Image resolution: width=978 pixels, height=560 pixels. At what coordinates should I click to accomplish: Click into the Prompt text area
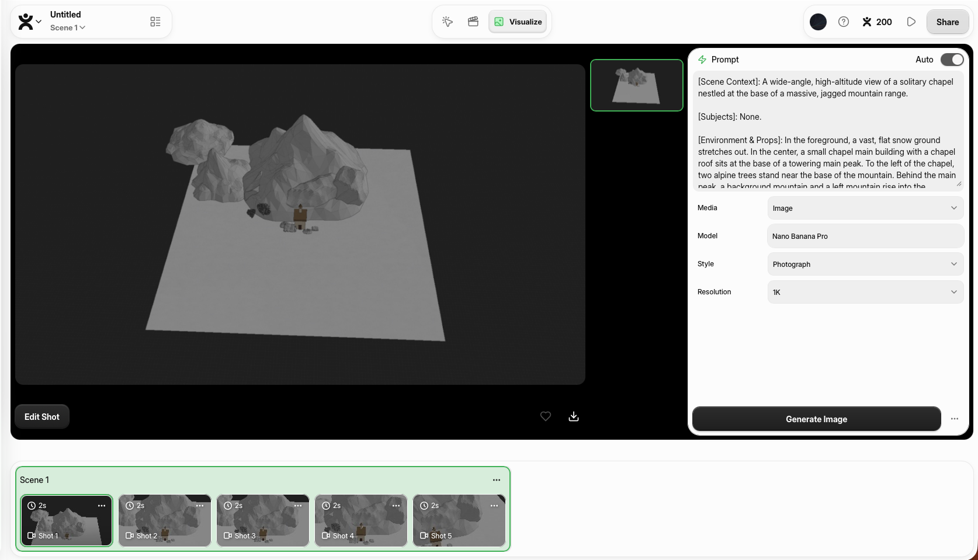(x=827, y=134)
